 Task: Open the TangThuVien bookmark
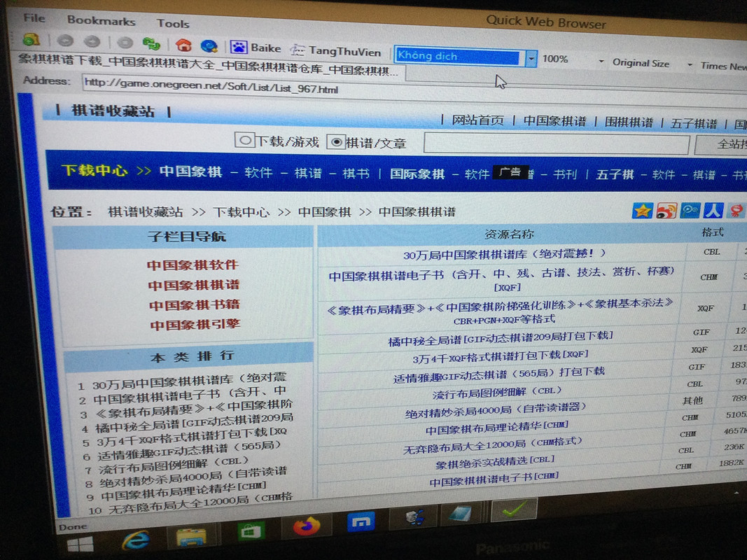(x=336, y=50)
